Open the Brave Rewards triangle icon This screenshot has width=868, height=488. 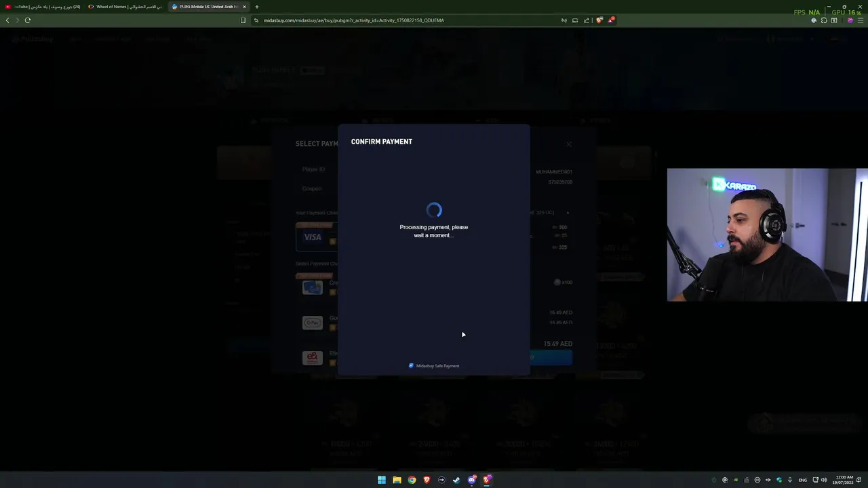[610, 20]
